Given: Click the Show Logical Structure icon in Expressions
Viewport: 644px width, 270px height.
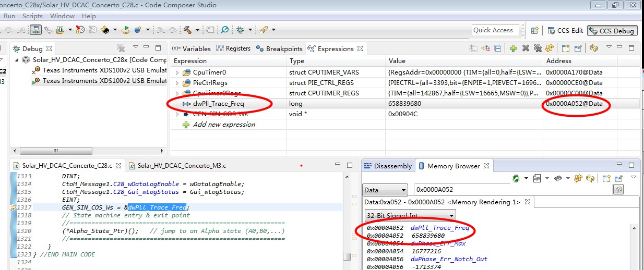Looking at the screenshot, I should tap(485, 48).
